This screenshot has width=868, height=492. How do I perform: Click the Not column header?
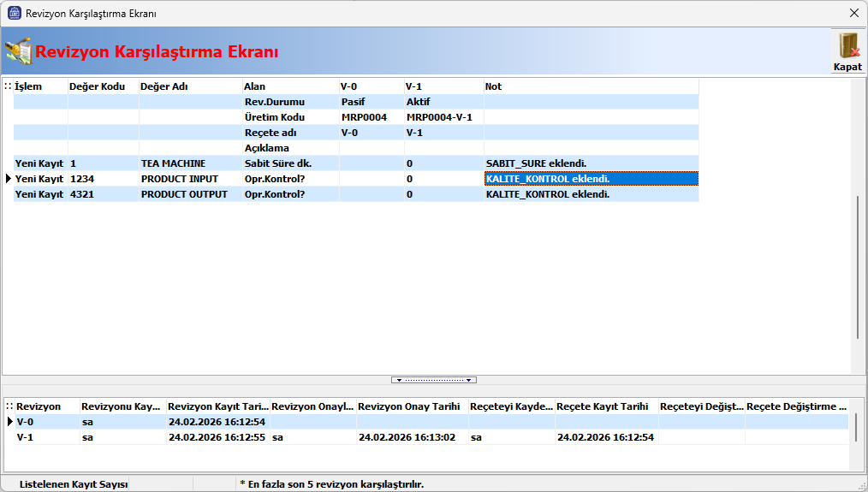(591, 86)
